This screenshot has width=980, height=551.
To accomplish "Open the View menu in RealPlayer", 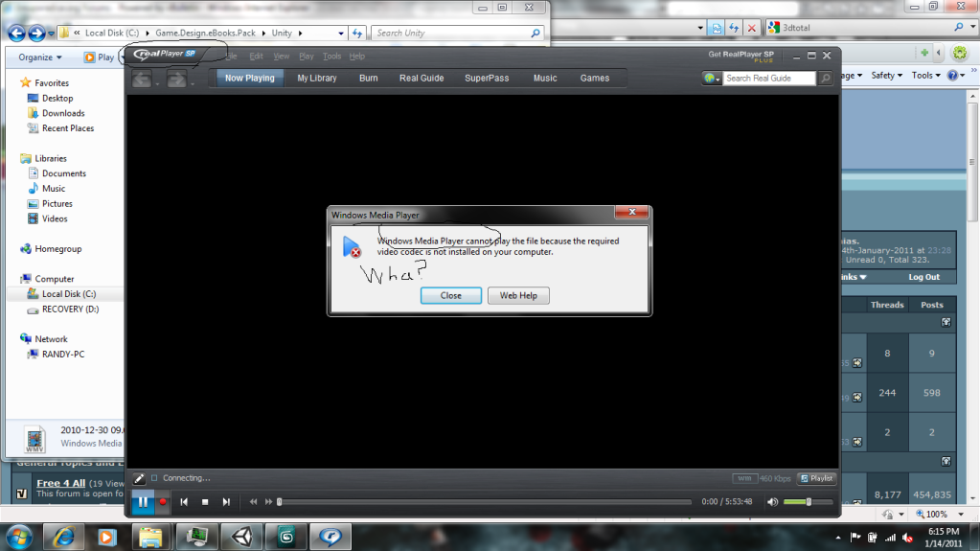I will [282, 57].
